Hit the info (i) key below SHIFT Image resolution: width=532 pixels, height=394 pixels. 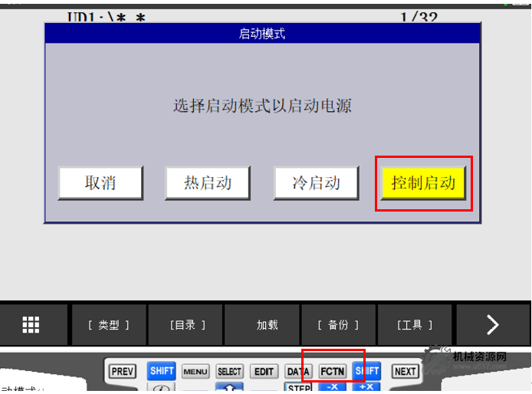[162, 388]
